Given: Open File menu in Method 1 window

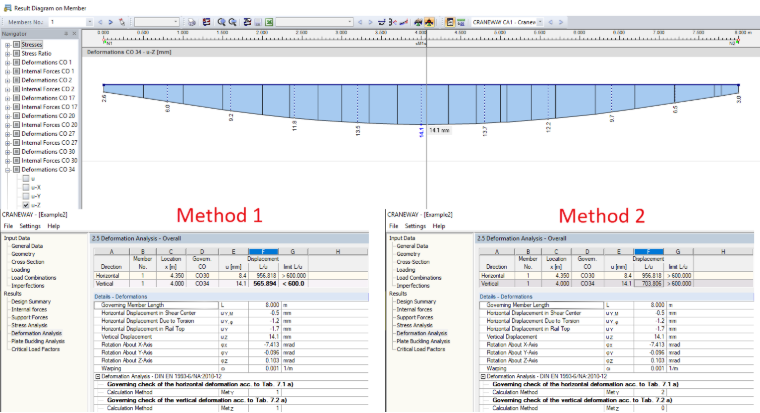Looking at the screenshot, I should click(x=9, y=226).
